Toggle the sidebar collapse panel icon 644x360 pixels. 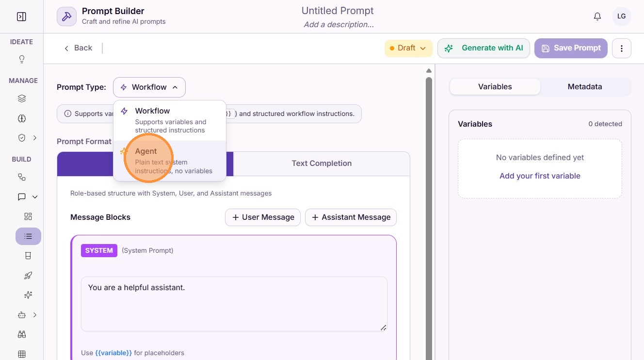tap(21, 17)
